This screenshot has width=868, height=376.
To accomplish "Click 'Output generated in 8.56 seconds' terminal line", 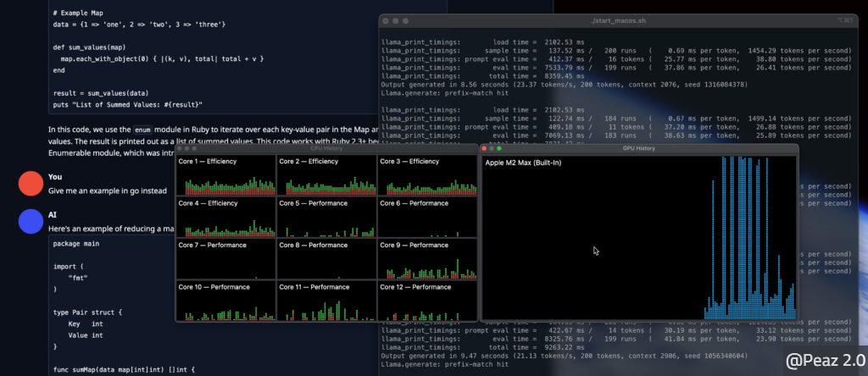I will (x=565, y=85).
